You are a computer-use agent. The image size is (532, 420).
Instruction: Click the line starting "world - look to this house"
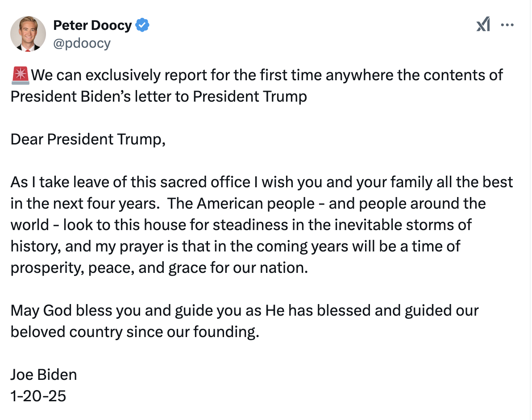pyautogui.click(x=241, y=225)
